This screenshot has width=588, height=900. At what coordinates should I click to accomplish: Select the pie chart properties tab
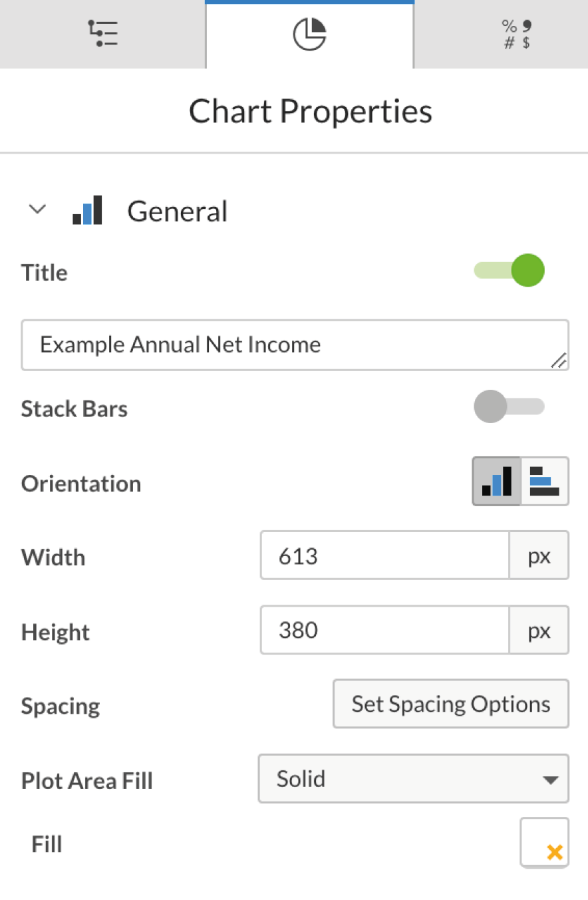[x=310, y=35]
